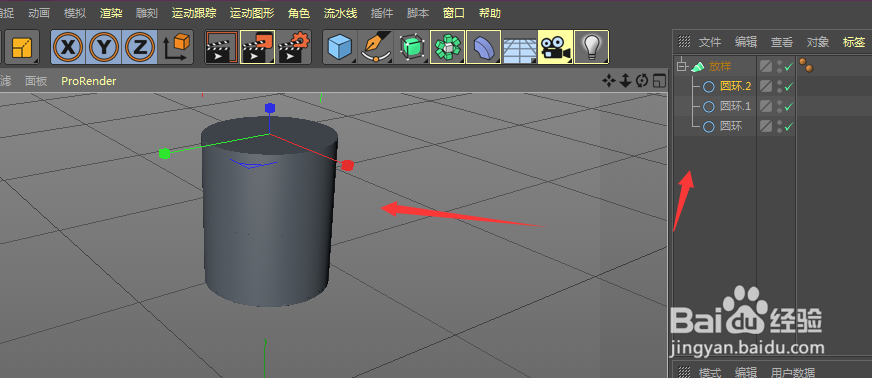Image resolution: width=872 pixels, height=378 pixels.
Task: Add a Light object
Action: coord(591,47)
